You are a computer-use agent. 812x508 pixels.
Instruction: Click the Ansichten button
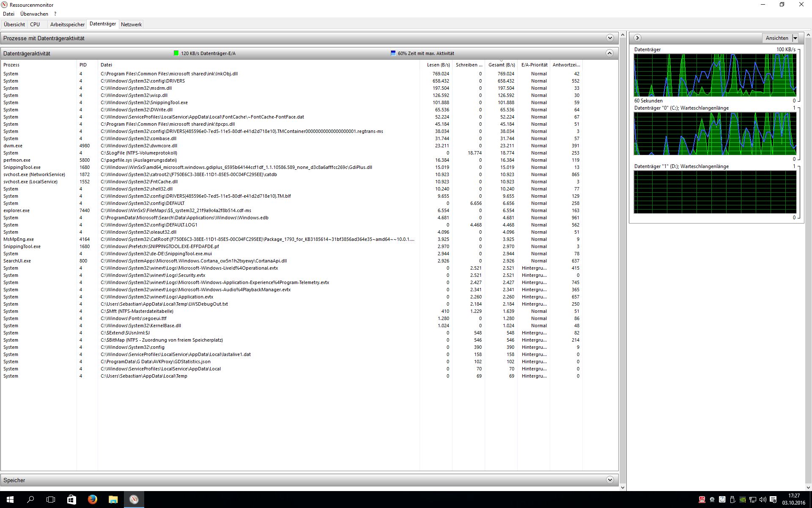point(776,38)
